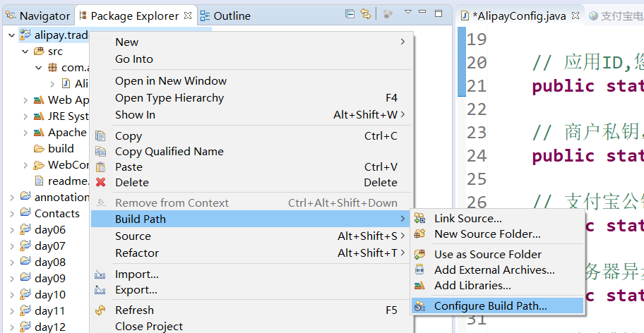The width and height of the screenshot is (644, 333).
Task: Click the Configure Build Path icon
Action: point(419,306)
